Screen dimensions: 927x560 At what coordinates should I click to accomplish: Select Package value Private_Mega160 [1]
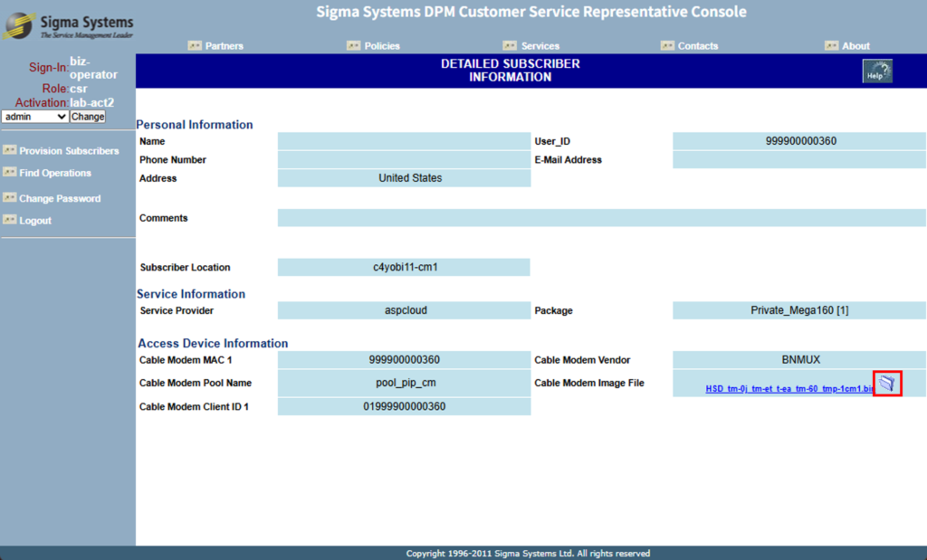799,310
